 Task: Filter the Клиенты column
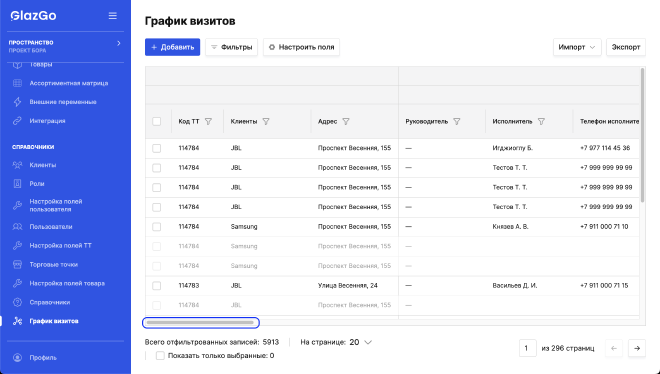click(266, 122)
